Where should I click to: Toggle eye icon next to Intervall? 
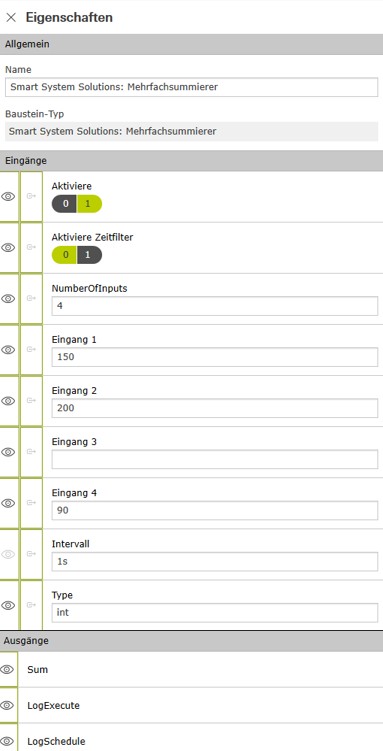coord(8,554)
